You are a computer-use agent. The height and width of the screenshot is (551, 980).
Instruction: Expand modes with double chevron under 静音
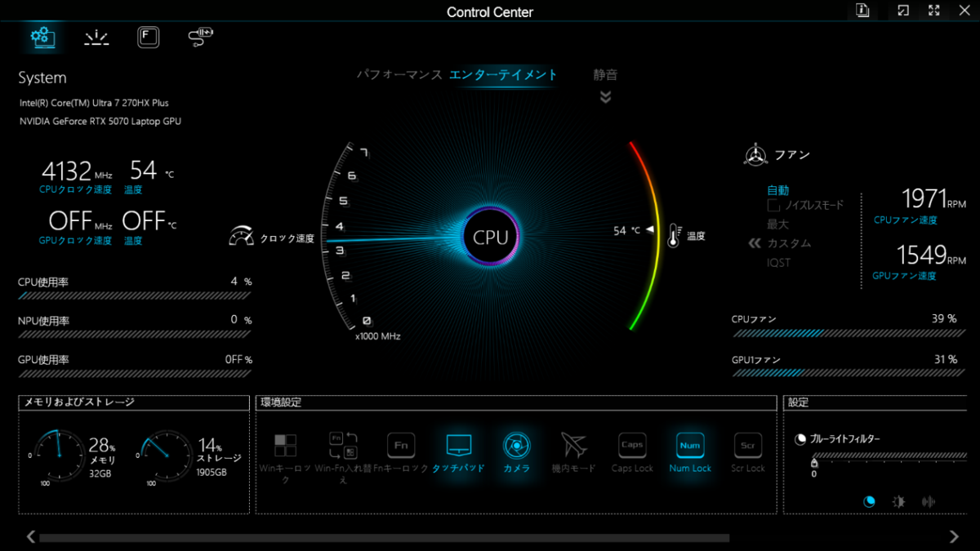coord(605,97)
